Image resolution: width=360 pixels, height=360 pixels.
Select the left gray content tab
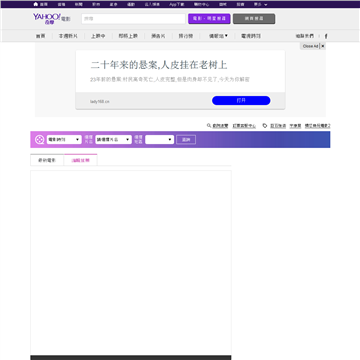[x=47, y=160]
